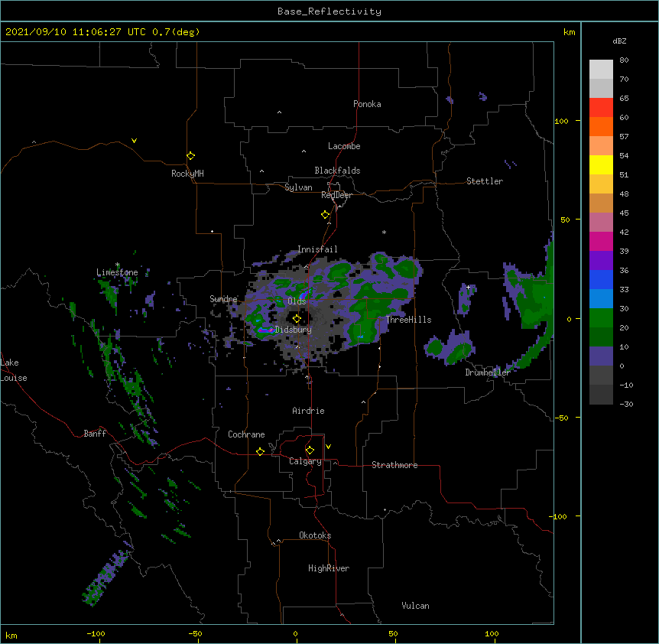Click the HighRiver city label
Viewport: 659px width, 644px height.
tap(329, 568)
